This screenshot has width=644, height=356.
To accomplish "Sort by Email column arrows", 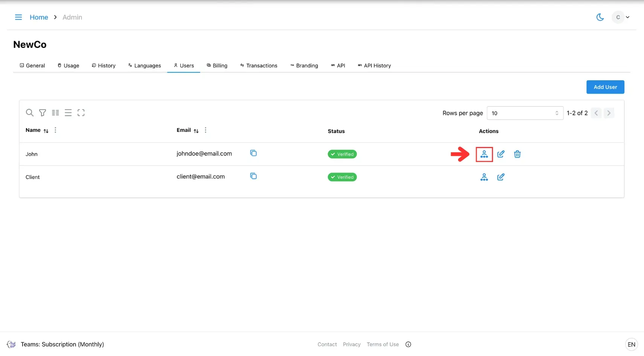I will pos(196,131).
